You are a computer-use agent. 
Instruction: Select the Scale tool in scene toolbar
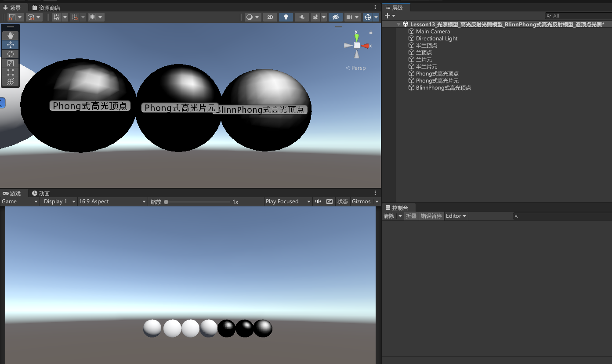click(x=11, y=63)
